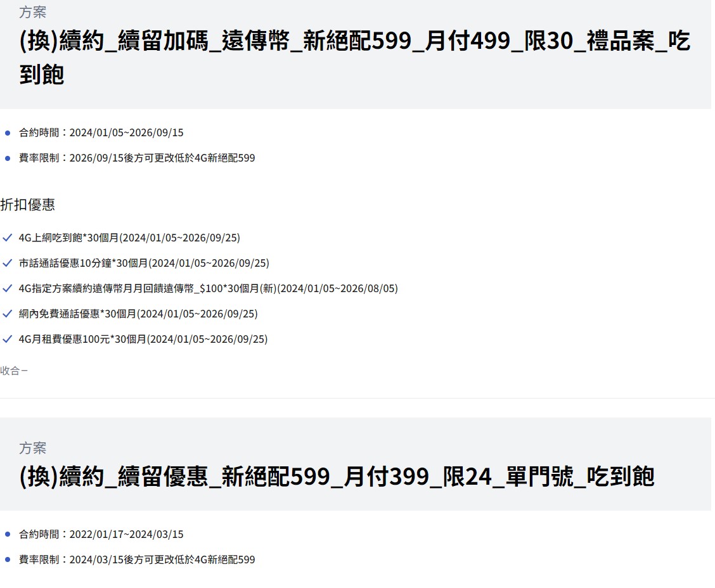Click the 4G上網吃到飽*30個月 discount text
Screen dimensions: 715x588
129,238
